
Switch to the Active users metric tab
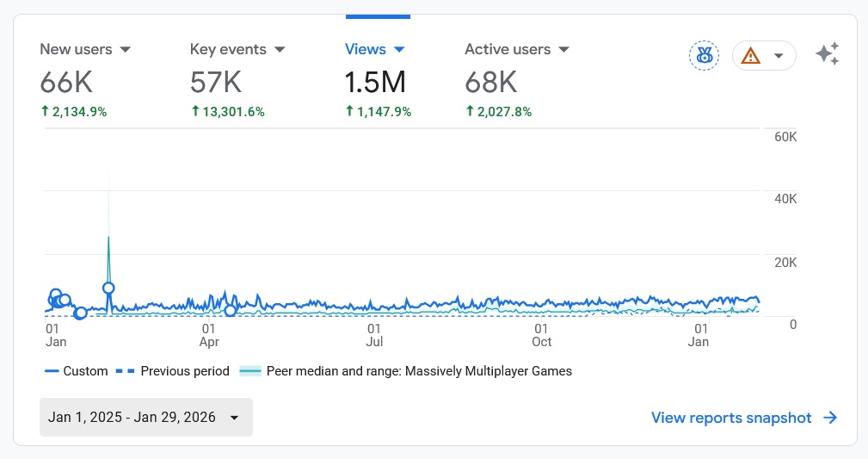(508, 50)
